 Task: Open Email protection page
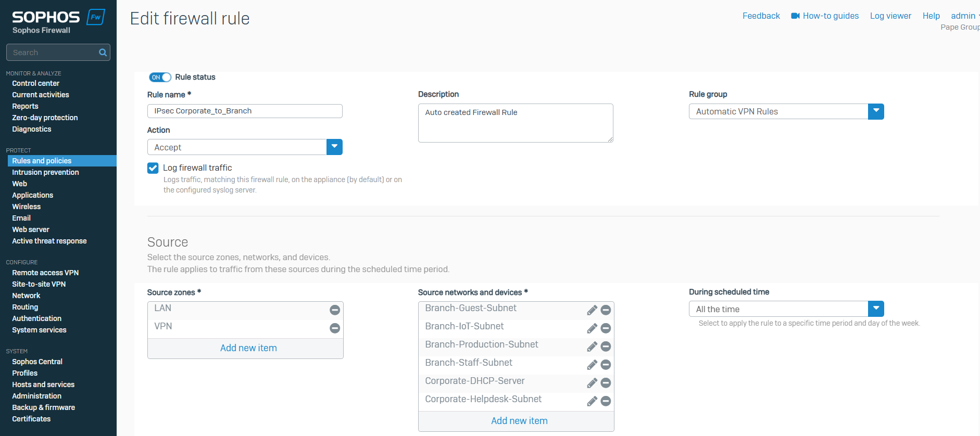coord(21,218)
